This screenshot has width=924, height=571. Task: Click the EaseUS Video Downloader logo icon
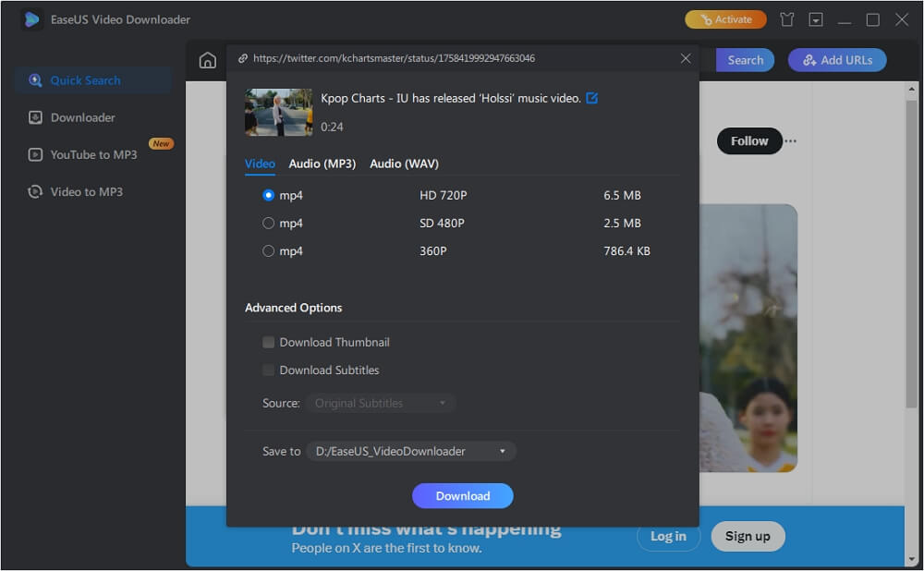point(31,19)
